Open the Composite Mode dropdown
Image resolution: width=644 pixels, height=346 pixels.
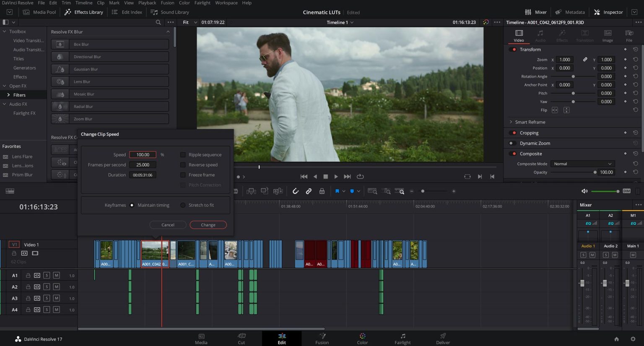[x=582, y=164]
